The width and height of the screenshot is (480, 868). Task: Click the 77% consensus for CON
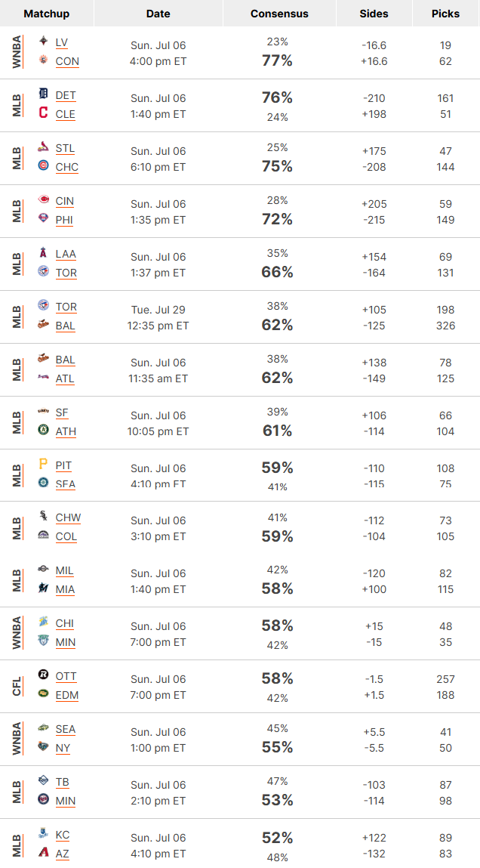click(x=277, y=60)
